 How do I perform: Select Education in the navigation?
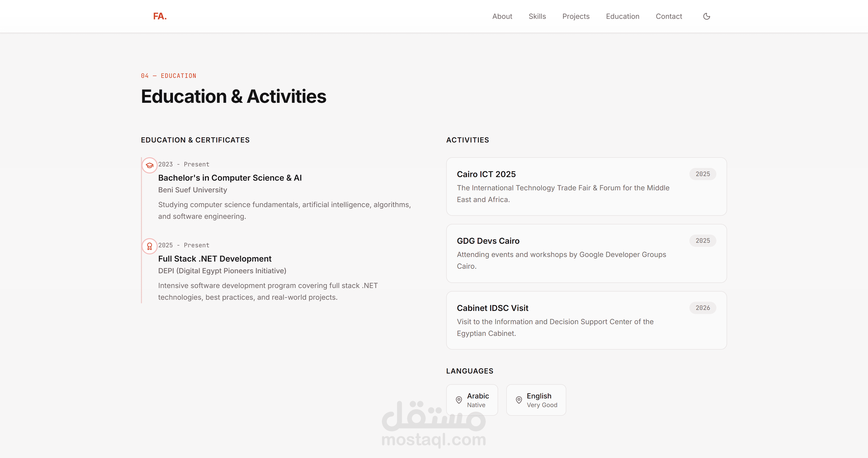coord(622,16)
